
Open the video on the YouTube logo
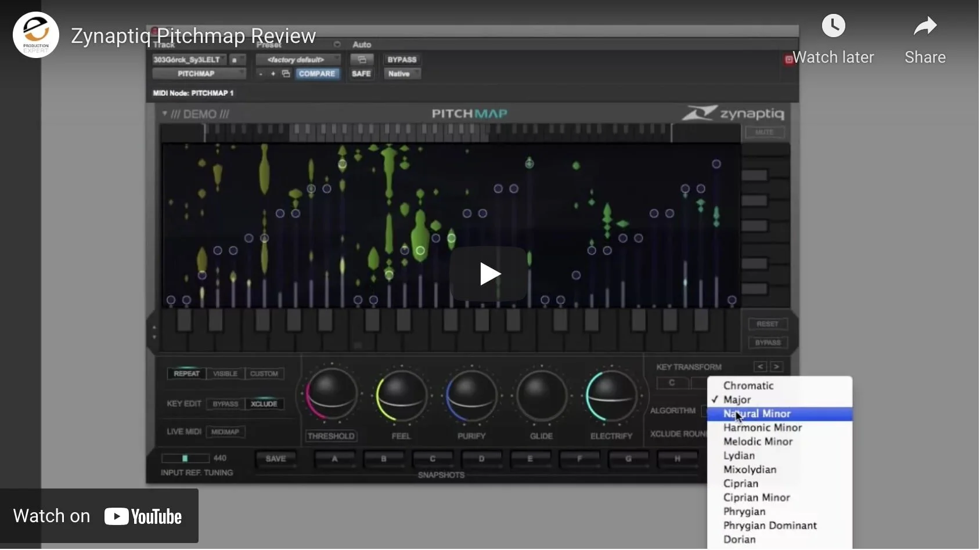[143, 516]
